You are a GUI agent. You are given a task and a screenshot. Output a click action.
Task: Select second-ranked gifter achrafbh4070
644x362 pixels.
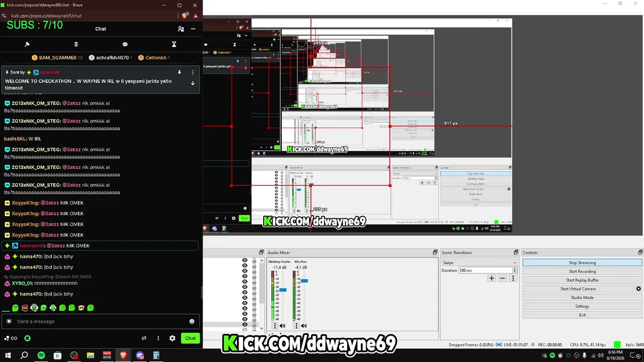(110, 58)
